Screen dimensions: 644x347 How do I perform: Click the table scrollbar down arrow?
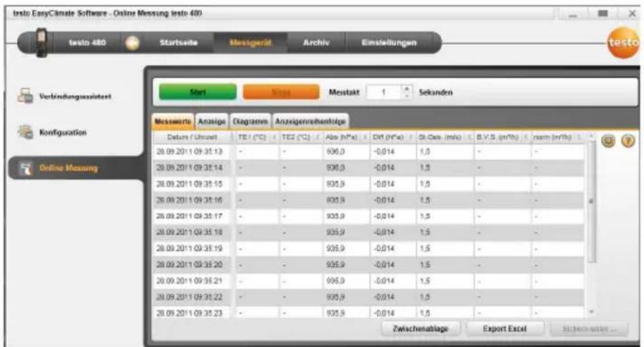coord(591,312)
